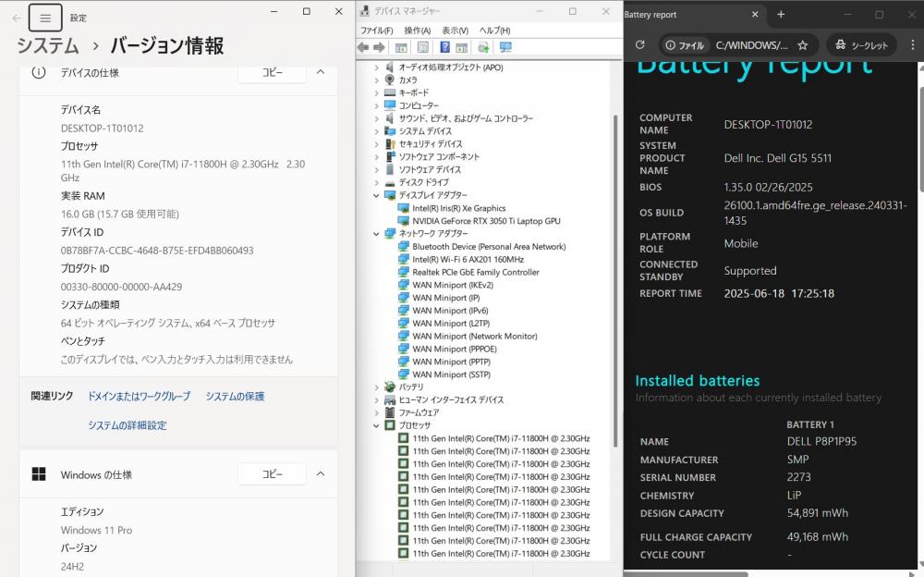Select the キーボード category icon
This screenshot has height=577, width=924.
390,92
